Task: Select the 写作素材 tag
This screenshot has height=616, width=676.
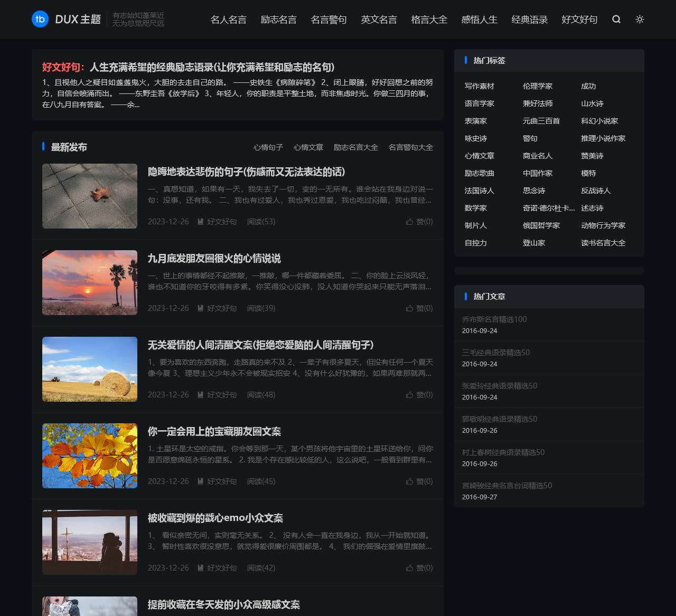Action: tap(480, 86)
